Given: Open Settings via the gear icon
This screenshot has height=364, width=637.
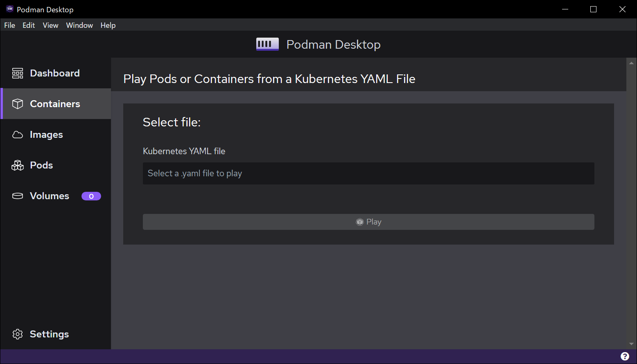Looking at the screenshot, I should tap(18, 334).
